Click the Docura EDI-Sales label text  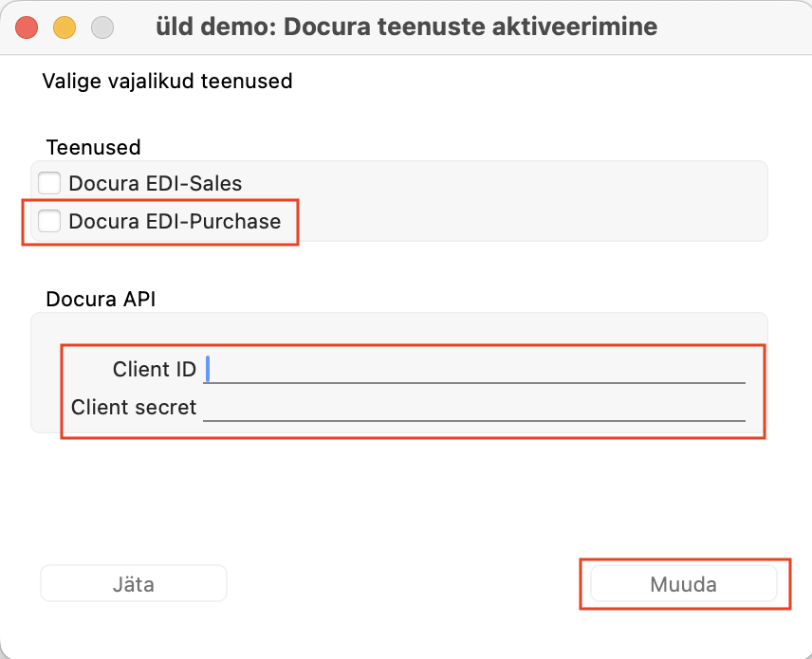[x=156, y=183]
